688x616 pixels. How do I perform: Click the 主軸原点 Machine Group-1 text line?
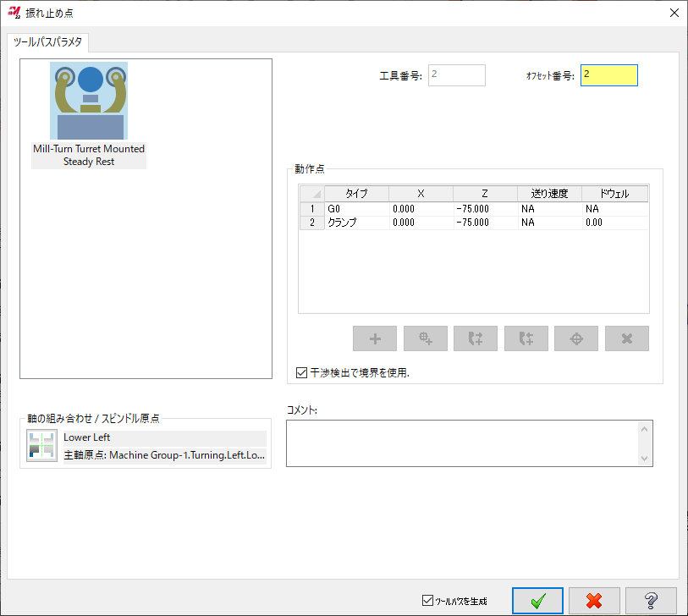pyautogui.click(x=164, y=455)
